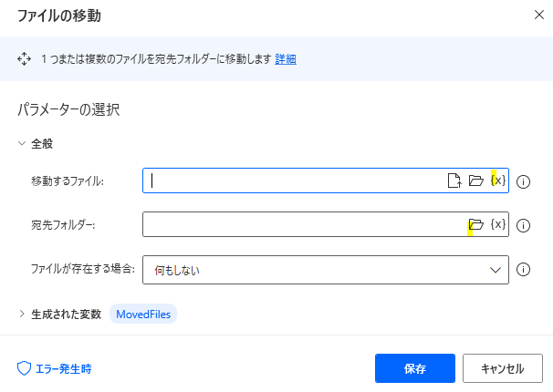Click the info icon beside ファイルが存在する場合
This screenshot has width=553, height=392.
(x=524, y=269)
